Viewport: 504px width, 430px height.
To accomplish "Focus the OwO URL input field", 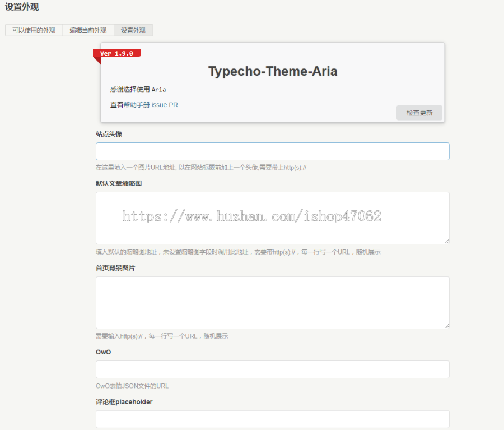I will tap(273, 369).
